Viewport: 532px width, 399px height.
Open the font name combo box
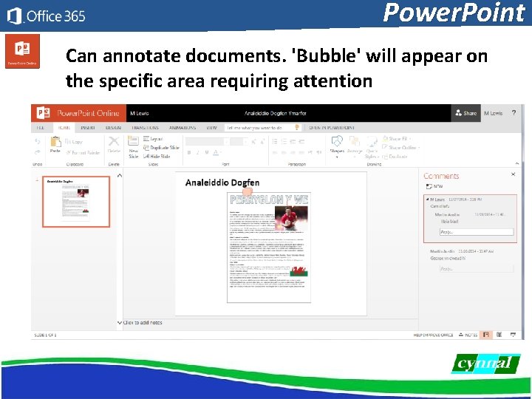(207, 141)
